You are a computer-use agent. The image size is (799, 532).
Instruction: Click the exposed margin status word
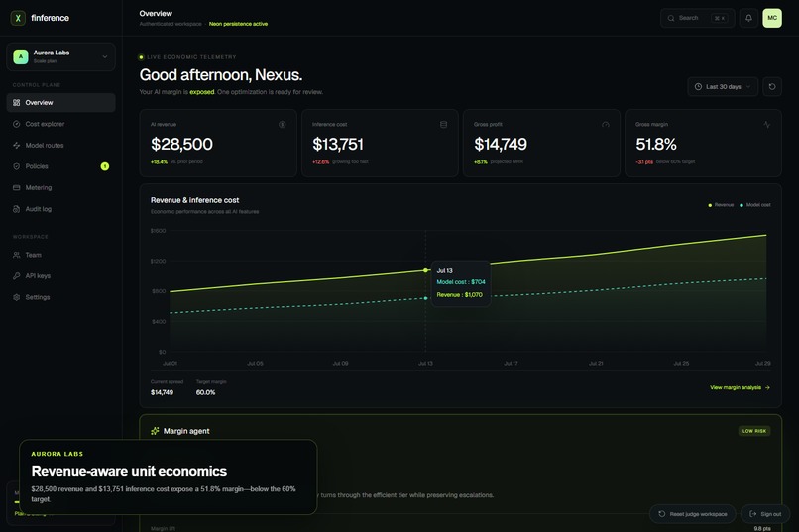[x=202, y=92]
